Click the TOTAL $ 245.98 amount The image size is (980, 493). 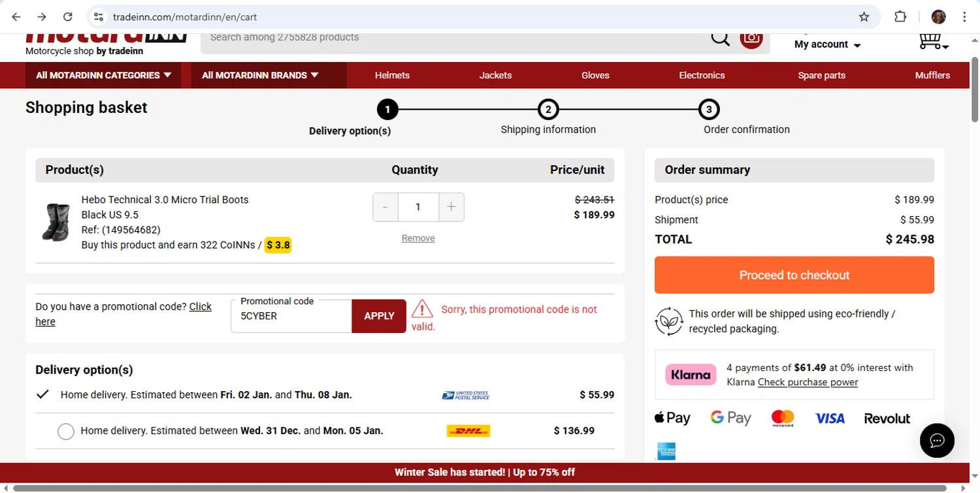909,240
